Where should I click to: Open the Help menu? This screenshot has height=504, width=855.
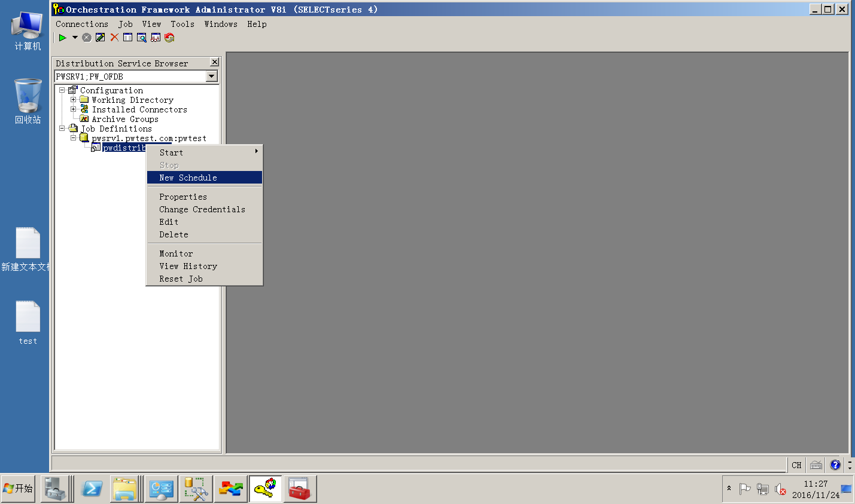257,24
